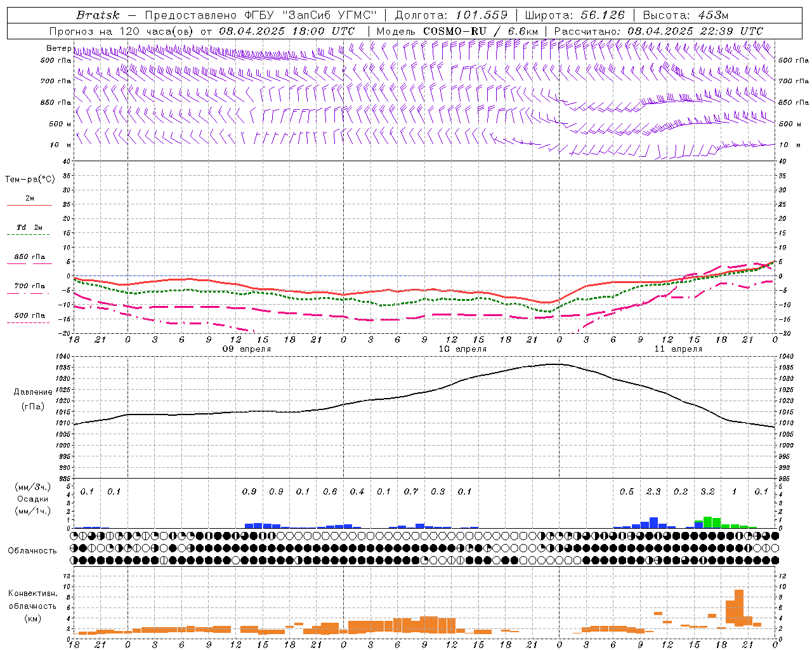This screenshot has height=650, width=812.
Task: Click the 'Конвективн.' convective cloud label
Action: (x=32, y=594)
